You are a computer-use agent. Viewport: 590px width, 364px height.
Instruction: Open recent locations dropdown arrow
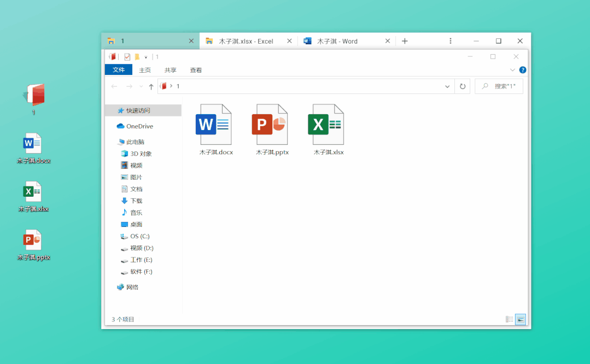141,86
